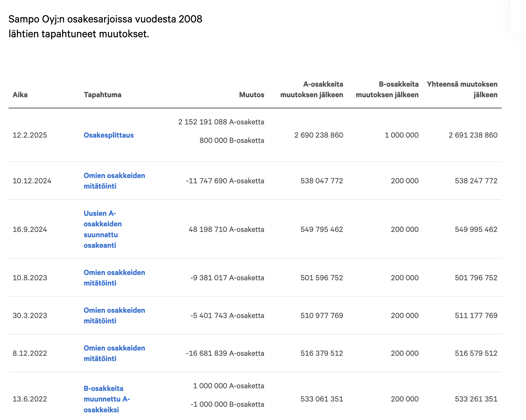Open B-osakkeita muunnettu A-osakkeiksi link
The width and height of the screenshot is (526, 420).
point(107,399)
